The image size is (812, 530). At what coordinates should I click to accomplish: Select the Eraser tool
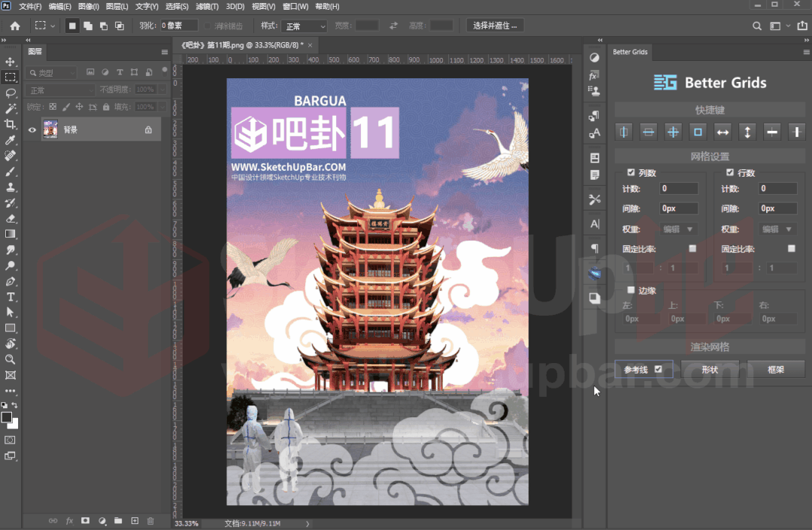[11, 219]
